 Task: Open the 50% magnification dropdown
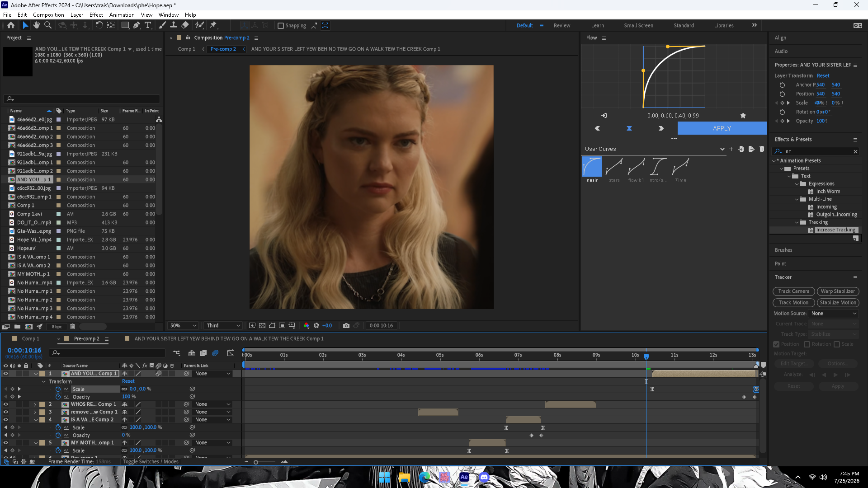183,325
